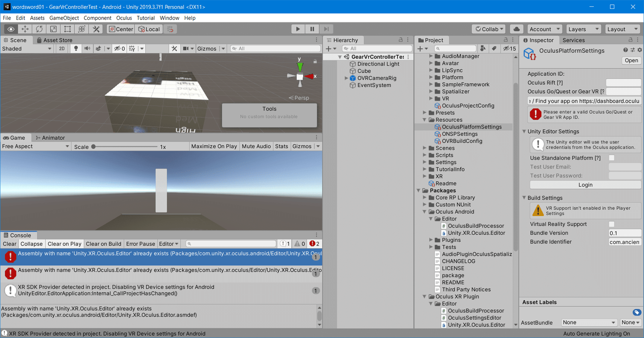Expand the Scripts folder
This screenshot has width=644, height=338.
coord(425,155)
